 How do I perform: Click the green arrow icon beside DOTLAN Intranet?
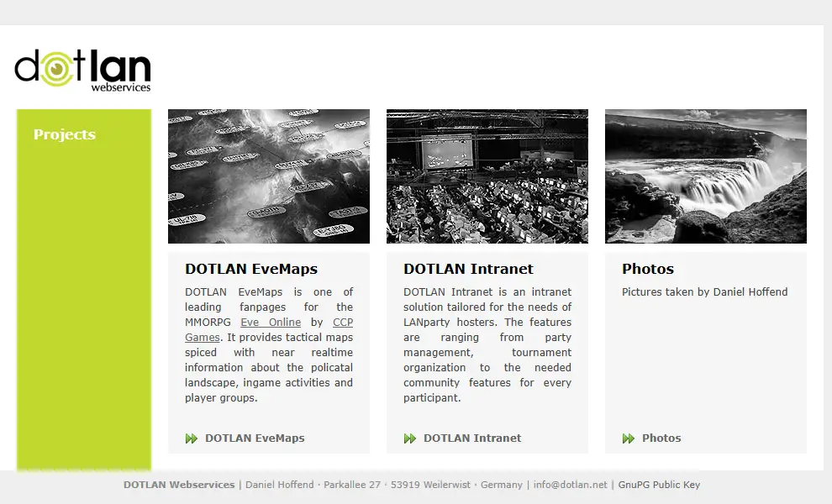pos(410,438)
